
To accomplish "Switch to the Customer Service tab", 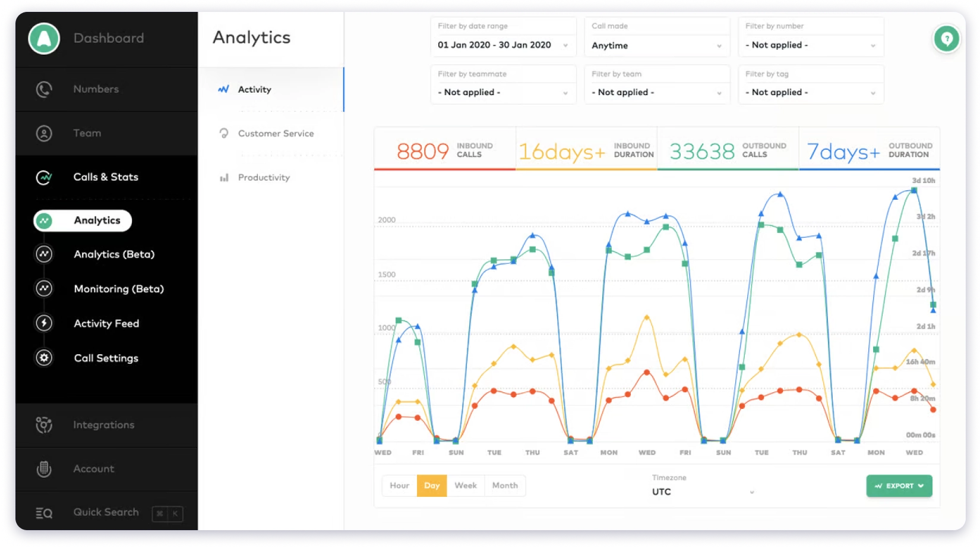I will (271, 133).
